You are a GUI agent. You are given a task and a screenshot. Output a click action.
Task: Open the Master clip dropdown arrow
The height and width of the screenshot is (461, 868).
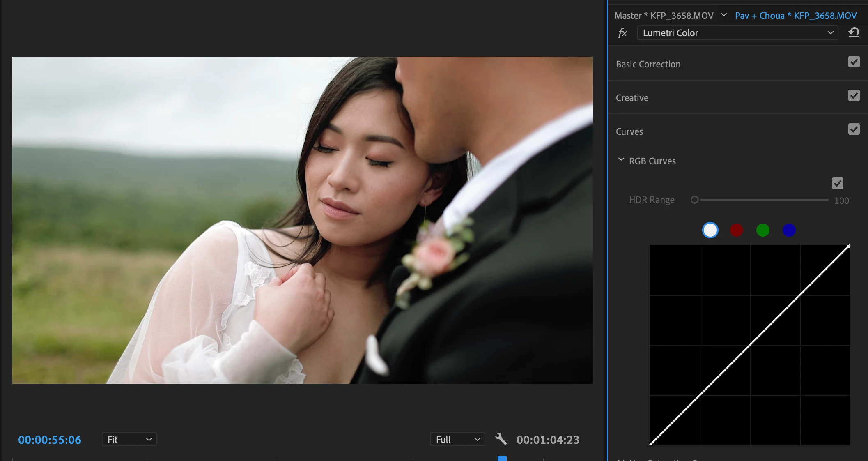point(724,15)
